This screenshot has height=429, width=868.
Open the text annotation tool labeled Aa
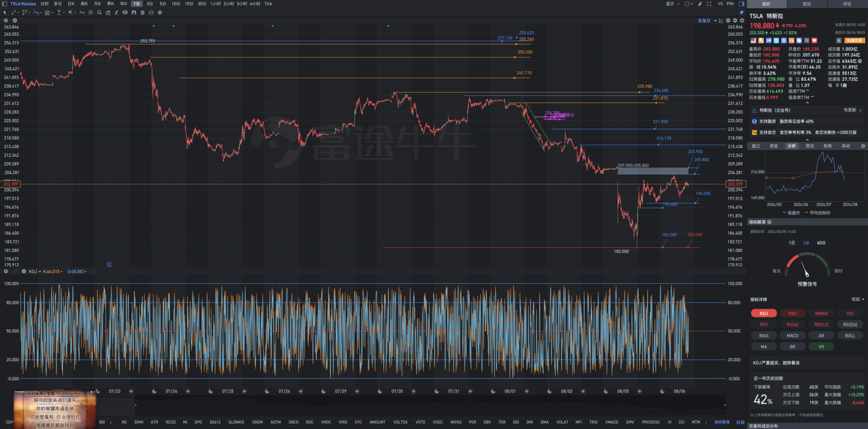point(82,12)
